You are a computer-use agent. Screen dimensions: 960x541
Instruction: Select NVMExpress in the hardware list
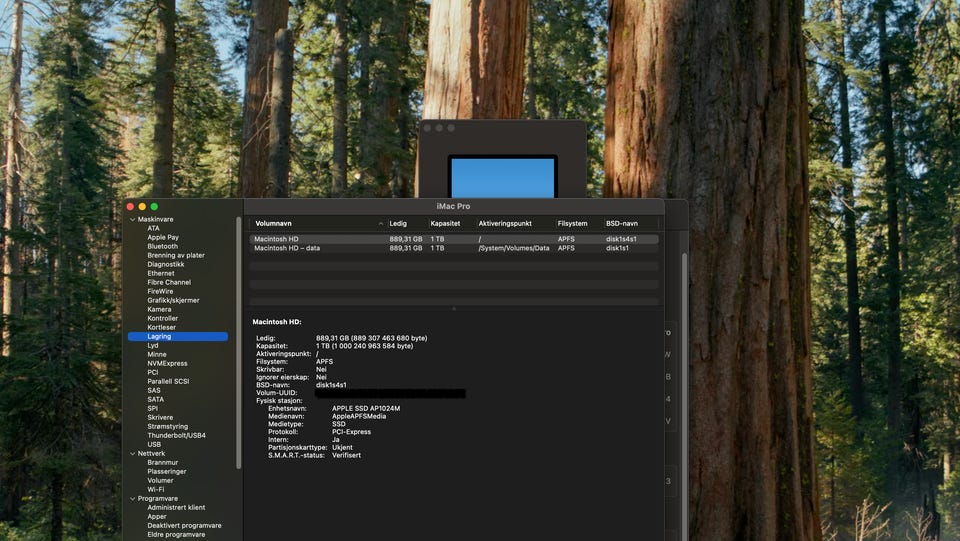(167, 363)
